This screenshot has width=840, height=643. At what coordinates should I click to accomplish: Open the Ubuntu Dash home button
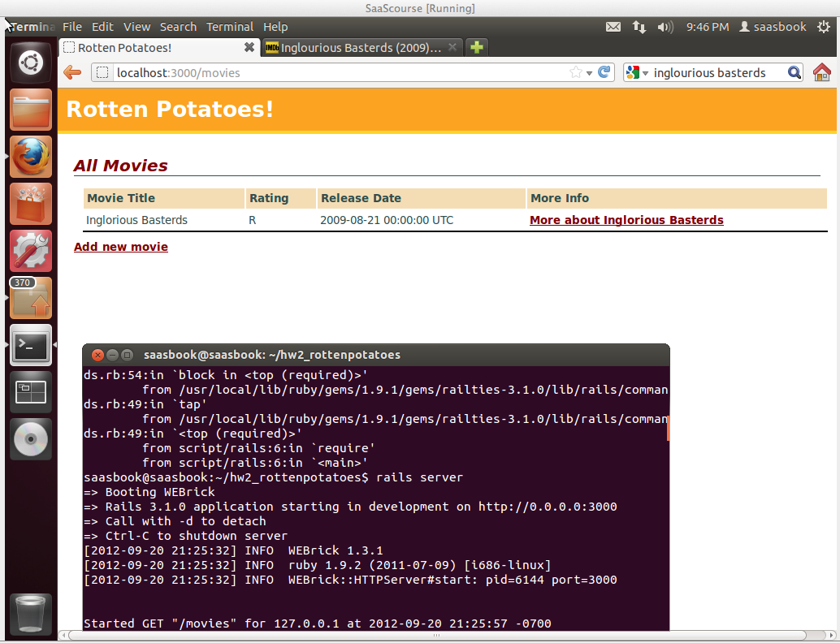coord(31,62)
